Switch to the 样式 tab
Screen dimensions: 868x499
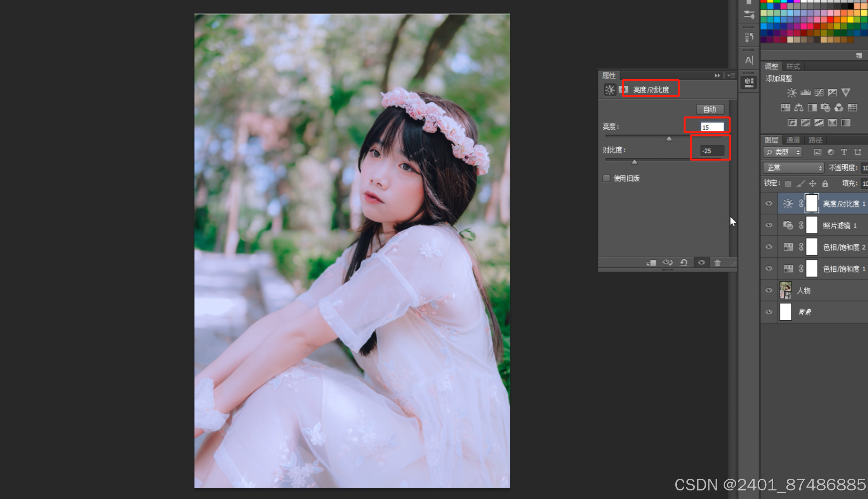(793, 66)
